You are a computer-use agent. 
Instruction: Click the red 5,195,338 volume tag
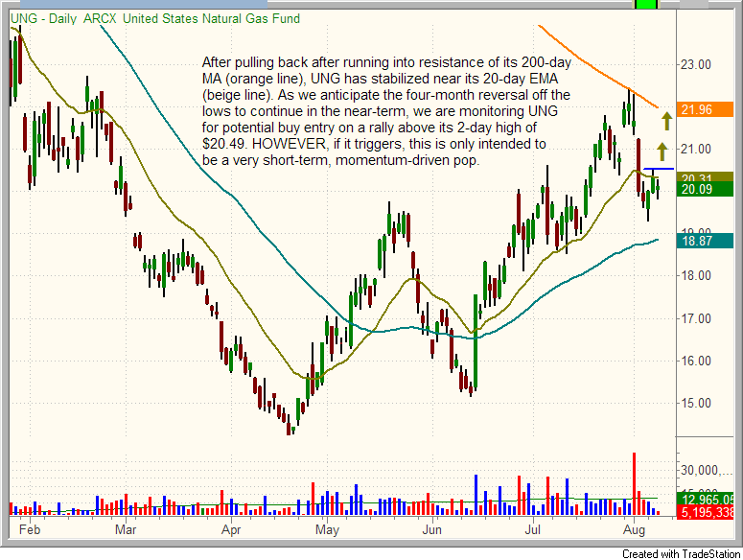pyautogui.click(x=705, y=512)
